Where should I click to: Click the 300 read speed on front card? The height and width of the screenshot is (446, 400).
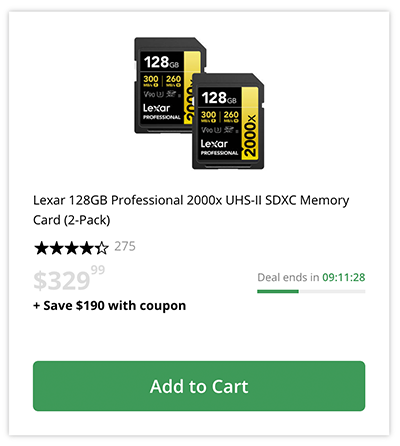208,115
